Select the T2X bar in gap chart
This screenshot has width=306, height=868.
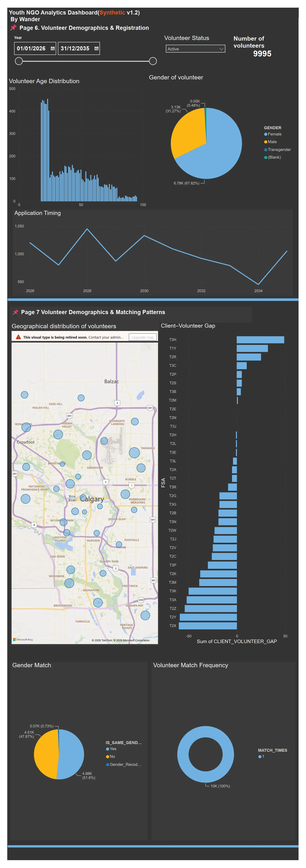click(207, 626)
